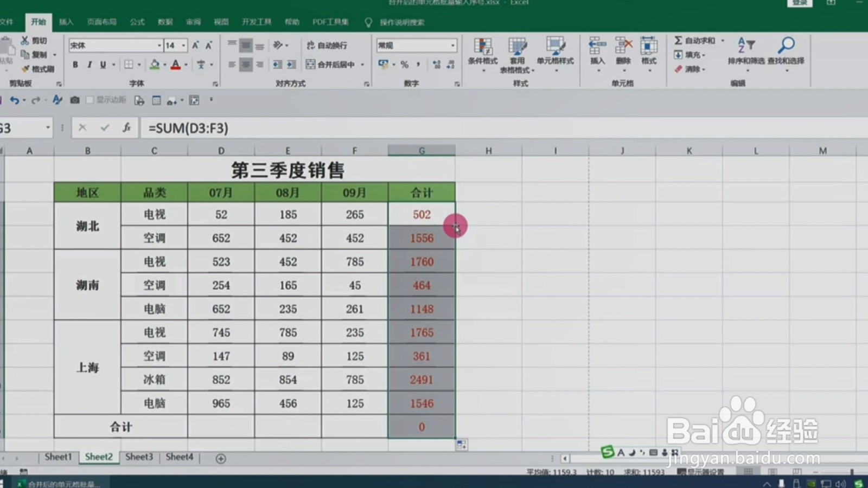
Task: Click the font color swatch
Action: 176,65
